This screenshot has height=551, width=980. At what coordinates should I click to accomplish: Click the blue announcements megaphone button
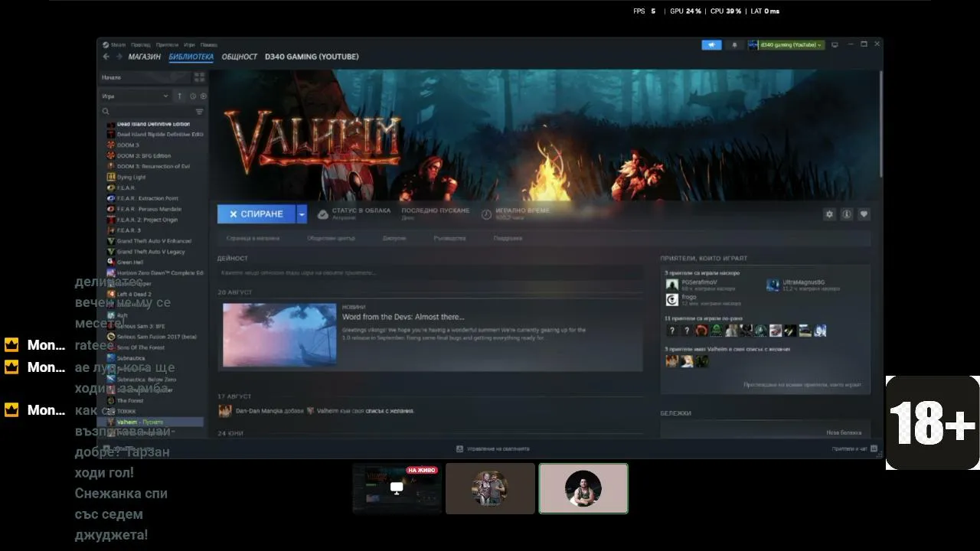coord(711,45)
